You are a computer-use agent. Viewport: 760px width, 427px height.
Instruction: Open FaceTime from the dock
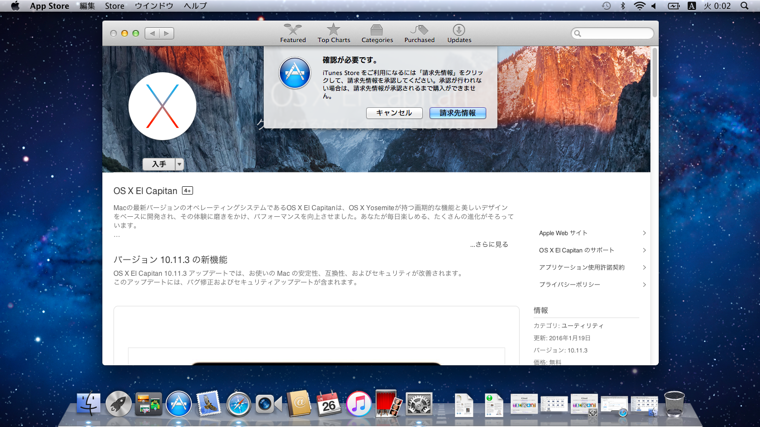(268, 404)
